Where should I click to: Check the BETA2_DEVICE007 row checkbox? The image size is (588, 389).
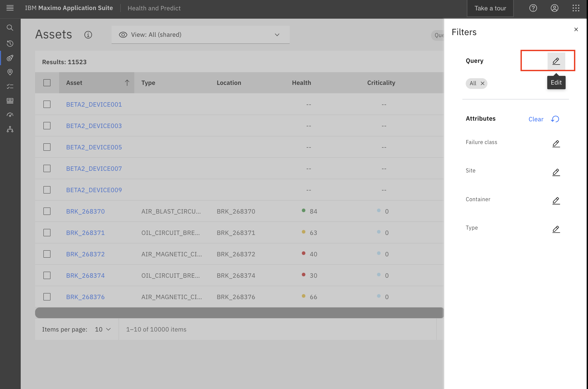47,168
